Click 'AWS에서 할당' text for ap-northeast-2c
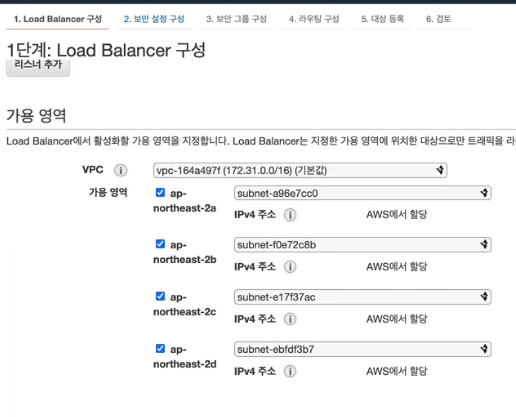 (x=396, y=319)
